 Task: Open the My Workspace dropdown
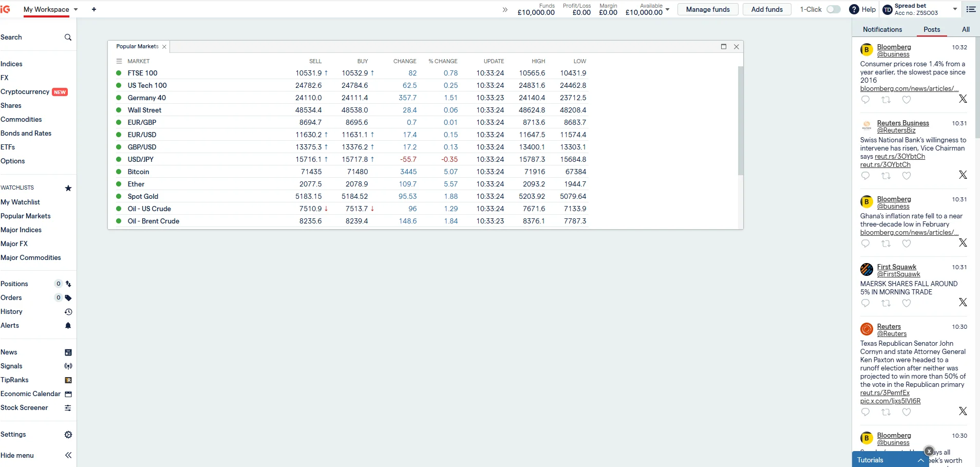[x=75, y=9]
